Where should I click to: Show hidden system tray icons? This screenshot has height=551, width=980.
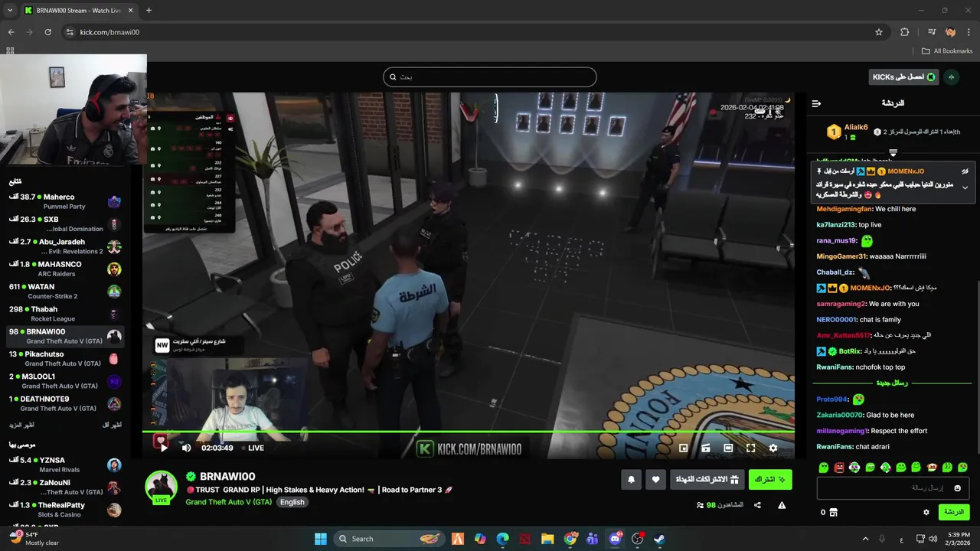pyautogui.click(x=866, y=539)
